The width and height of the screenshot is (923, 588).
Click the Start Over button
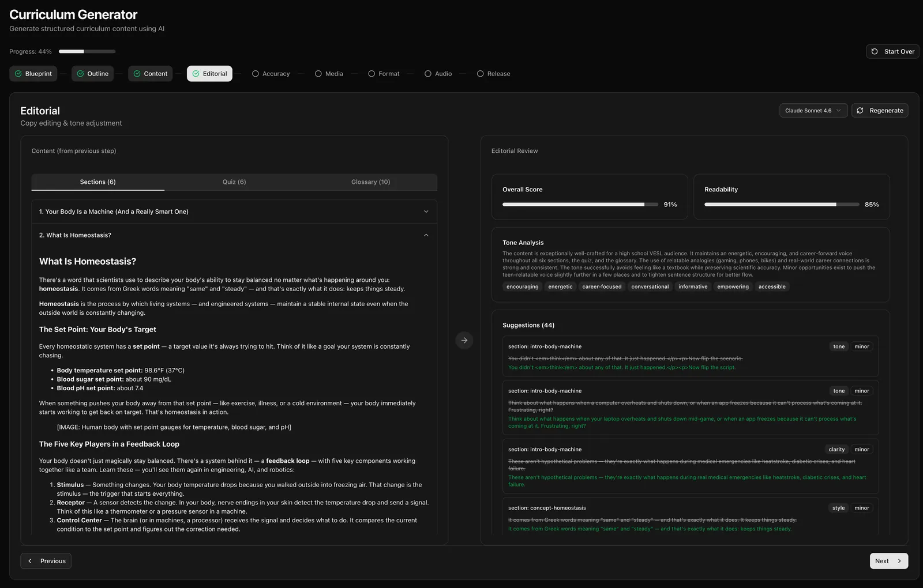point(892,51)
